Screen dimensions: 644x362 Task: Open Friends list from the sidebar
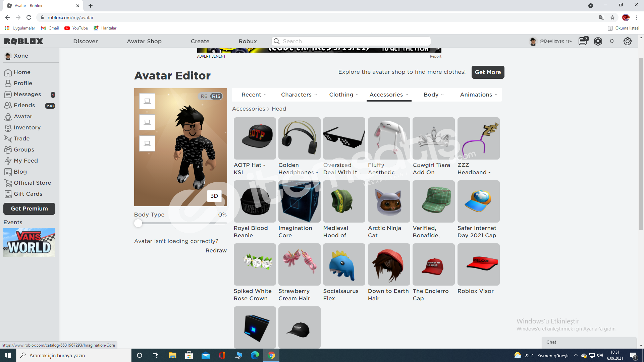pyautogui.click(x=24, y=106)
